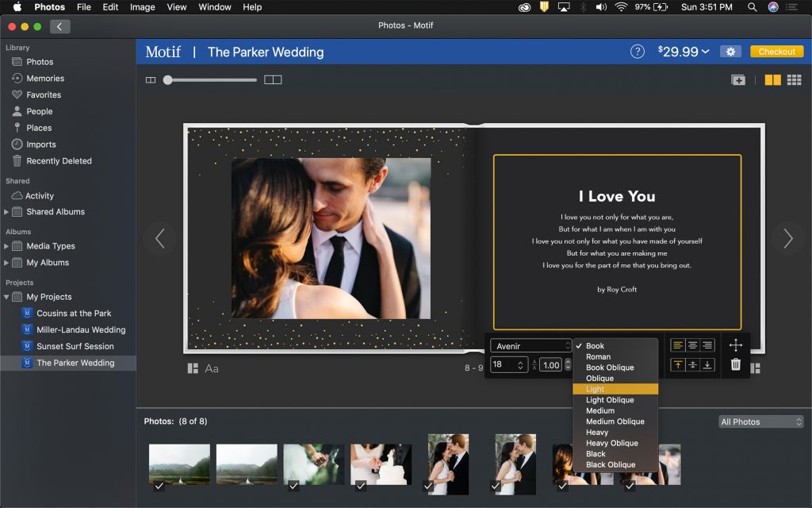
Task: Open Activity under Shared
Action: click(x=33, y=196)
